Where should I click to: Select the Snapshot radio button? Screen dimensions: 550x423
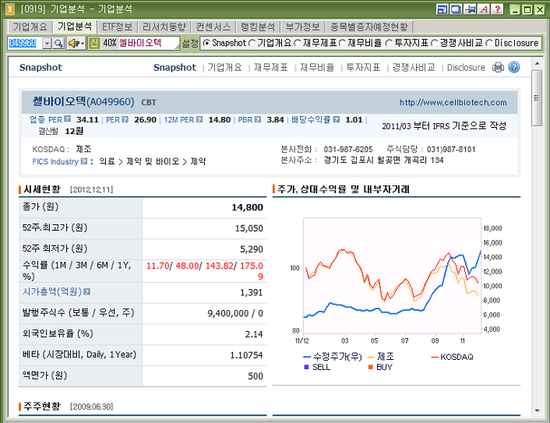(x=207, y=43)
